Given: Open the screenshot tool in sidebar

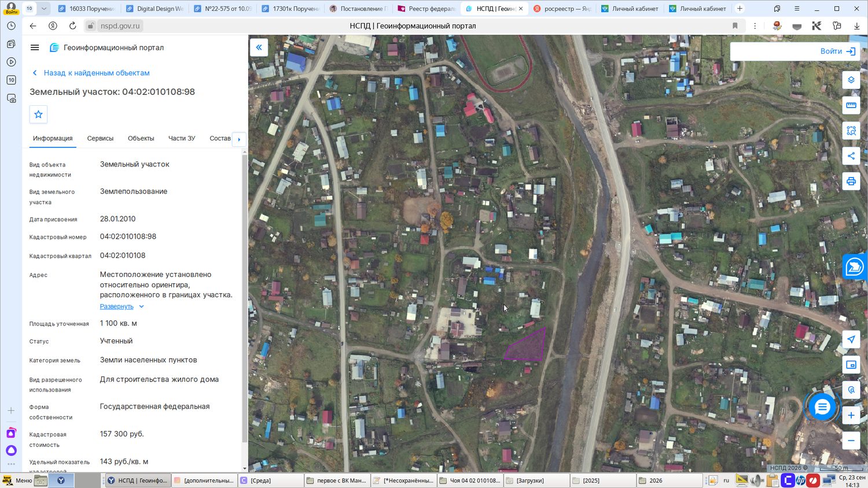Looking at the screenshot, I should click(x=11, y=98).
